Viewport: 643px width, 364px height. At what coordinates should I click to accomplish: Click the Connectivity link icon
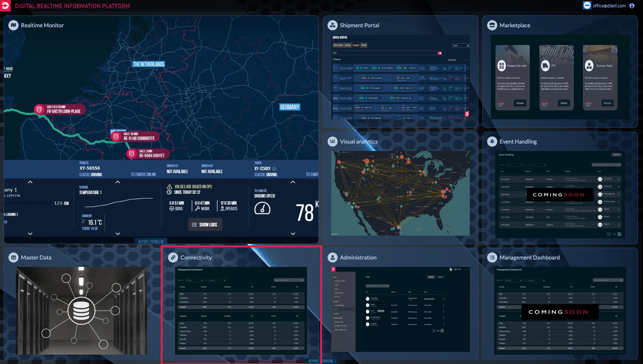coord(173,257)
